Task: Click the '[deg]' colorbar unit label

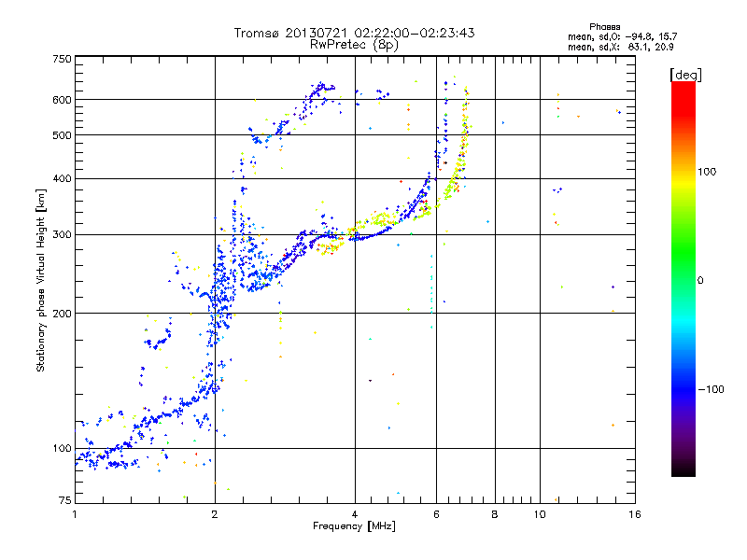Action: tap(685, 75)
